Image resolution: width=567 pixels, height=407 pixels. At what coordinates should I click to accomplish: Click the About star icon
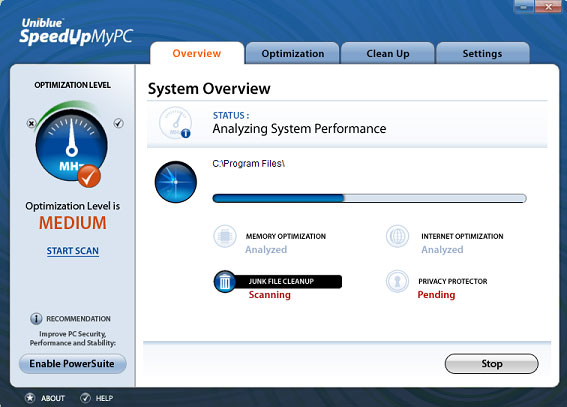coord(30,398)
